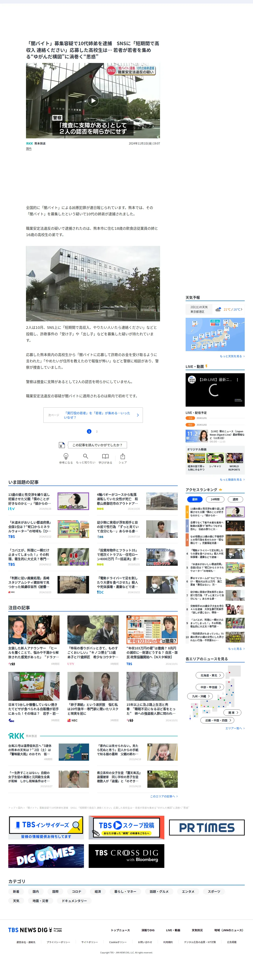Click the もっと知りたい magnifier icon
Image resolution: width=253 pixels, height=980 pixels.
86,456
